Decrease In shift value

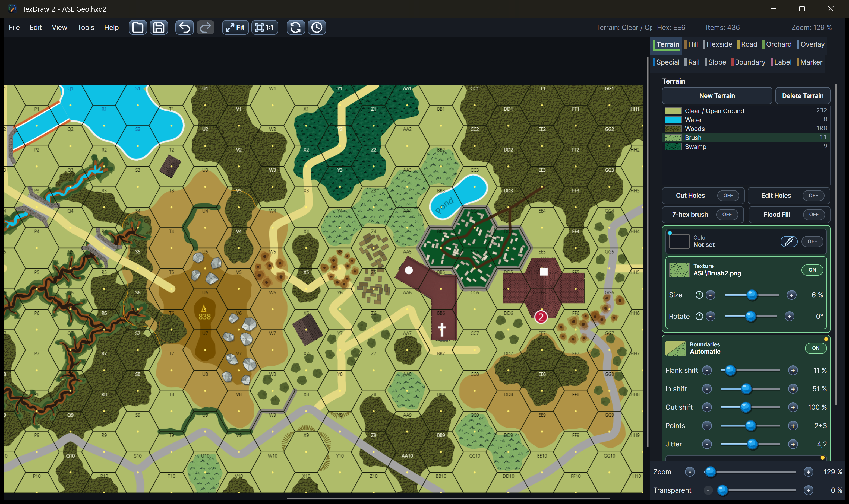coord(707,388)
